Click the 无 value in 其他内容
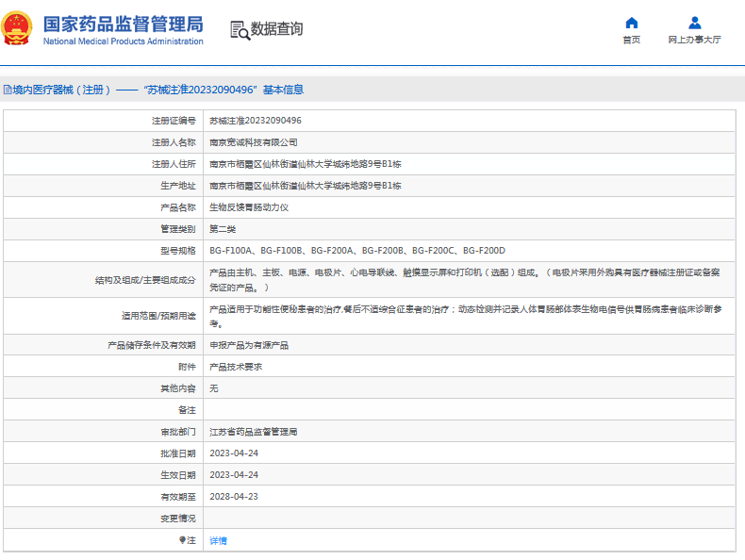Screen dimensions: 745x560 point(214,388)
